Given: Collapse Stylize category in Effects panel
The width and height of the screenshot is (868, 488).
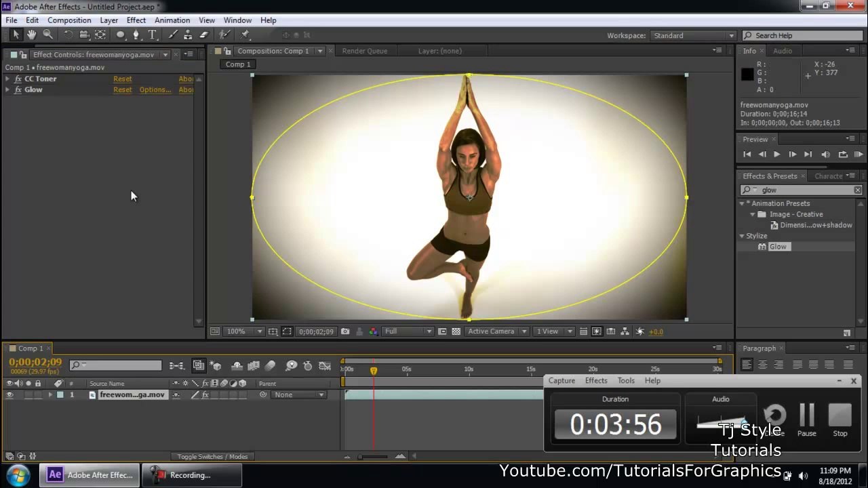Looking at the screenshot, I should click(x=742, y=236).
